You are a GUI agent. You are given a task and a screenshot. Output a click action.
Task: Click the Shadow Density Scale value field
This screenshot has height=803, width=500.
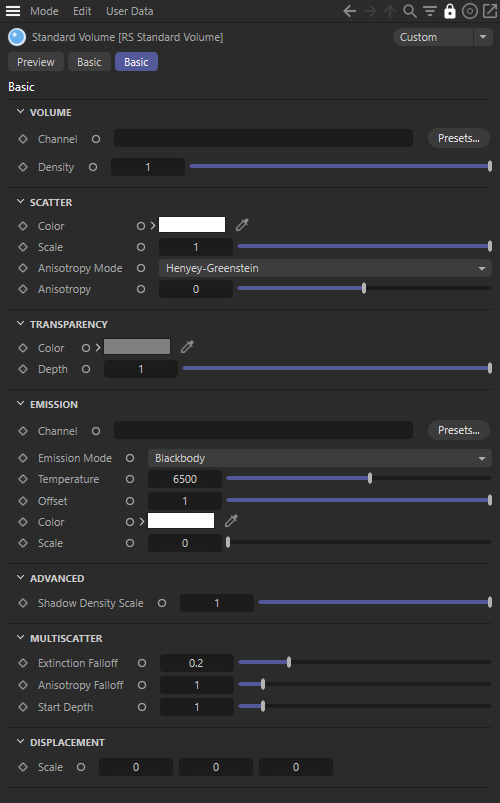click(x=217, y=603)
